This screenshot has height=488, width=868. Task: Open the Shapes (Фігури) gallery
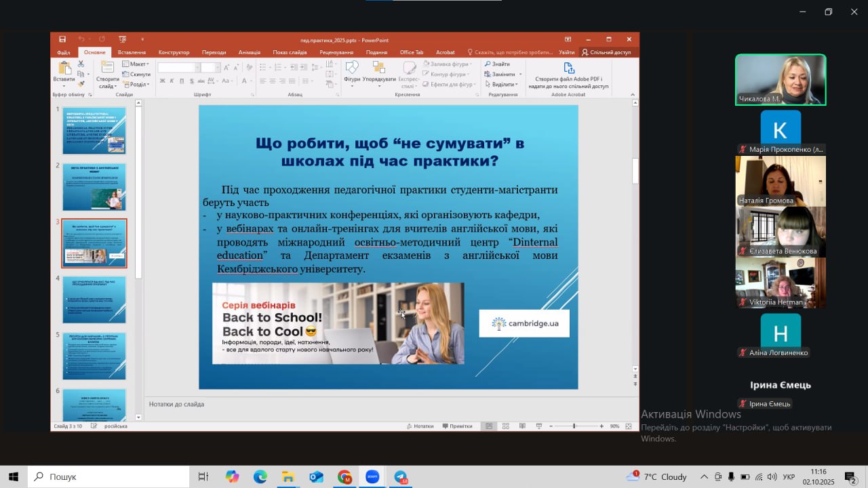(351, 68)
